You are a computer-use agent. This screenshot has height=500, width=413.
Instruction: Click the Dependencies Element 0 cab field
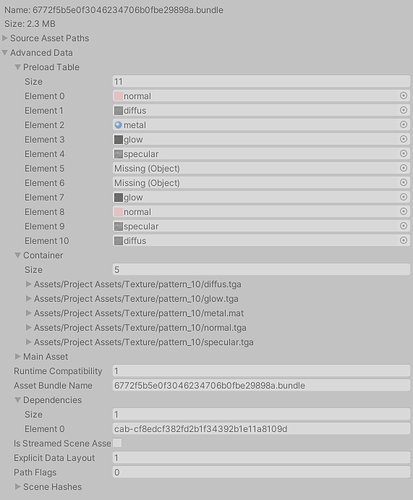261,429
